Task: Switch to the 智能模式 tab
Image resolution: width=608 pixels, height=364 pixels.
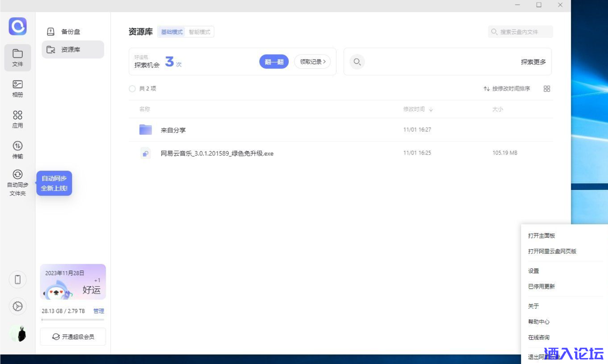Action: (x=199, y=32)
